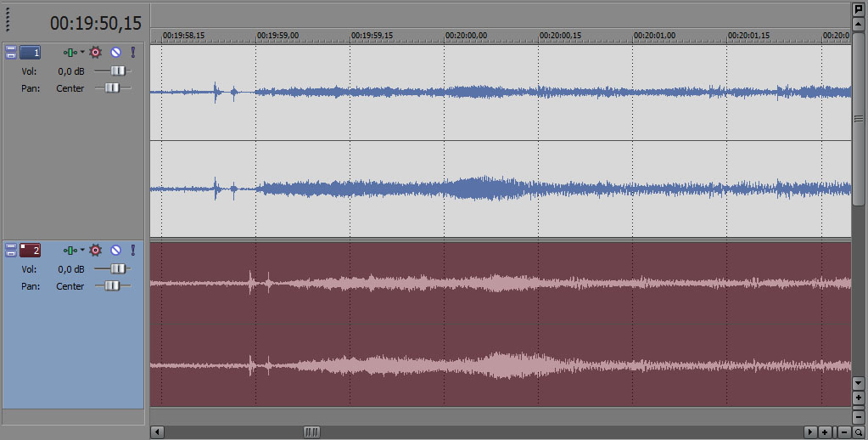Image resolution: width=868 pixels, height=440 pixels.
Task: Click the vertical scrollbar up arrow
Action: pyautogui.click(x=859, y=24)
